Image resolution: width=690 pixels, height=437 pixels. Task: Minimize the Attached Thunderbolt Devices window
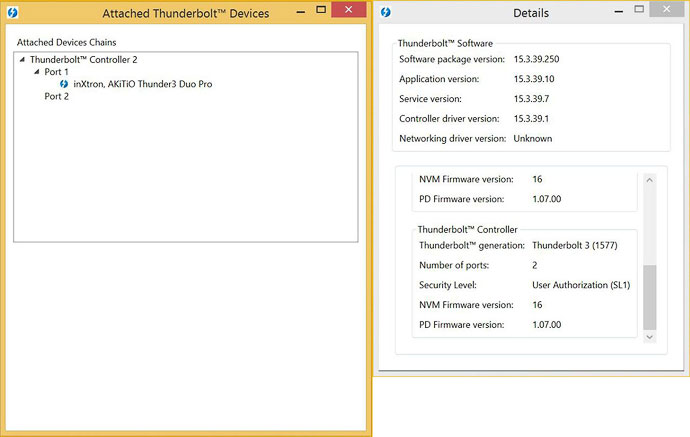(x=289, y=10)
